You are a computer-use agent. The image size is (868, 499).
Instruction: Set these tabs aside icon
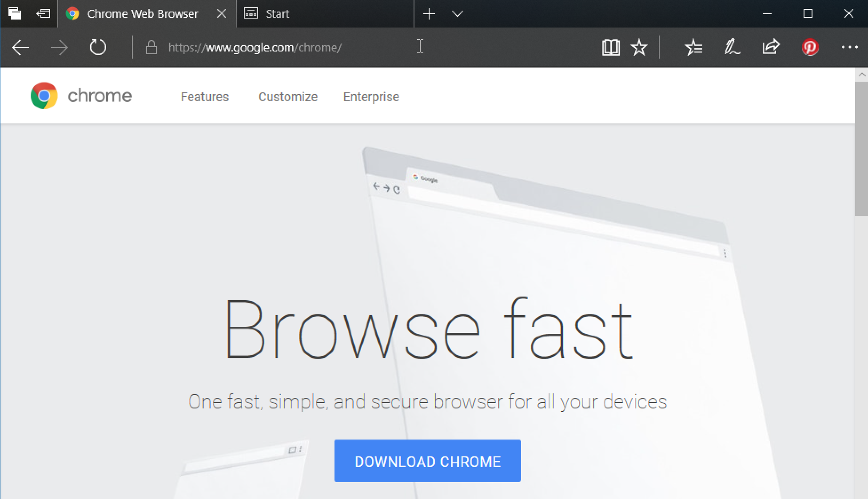point(43,14)
